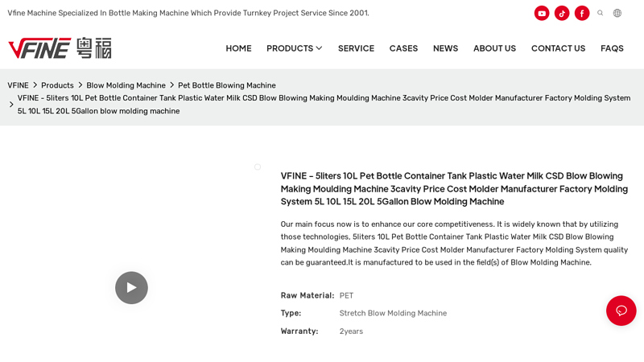
Task: Click the search magnifier icon
Action: 600,13
